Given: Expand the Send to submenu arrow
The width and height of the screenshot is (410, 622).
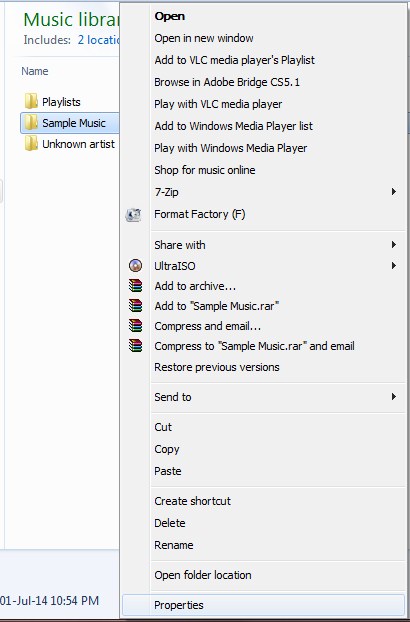Looking at the screenshot, I should pyautogui.click(x=394, y=397).
